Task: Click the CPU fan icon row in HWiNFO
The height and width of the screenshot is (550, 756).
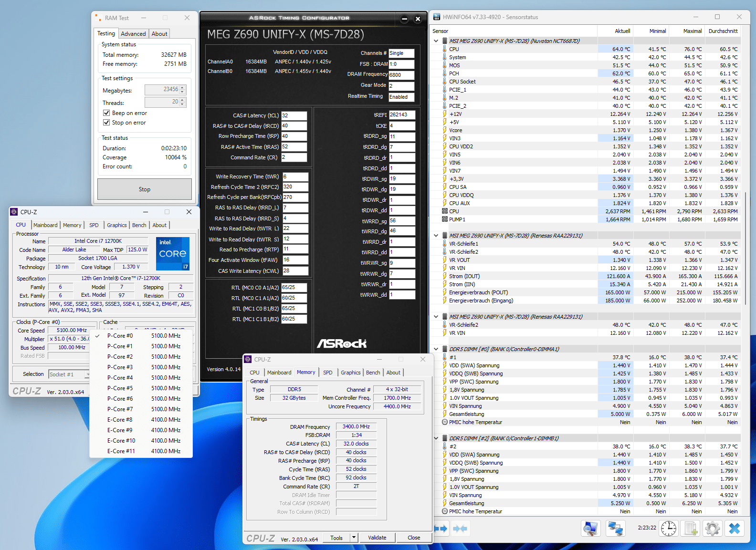Action: click(445, 211)
